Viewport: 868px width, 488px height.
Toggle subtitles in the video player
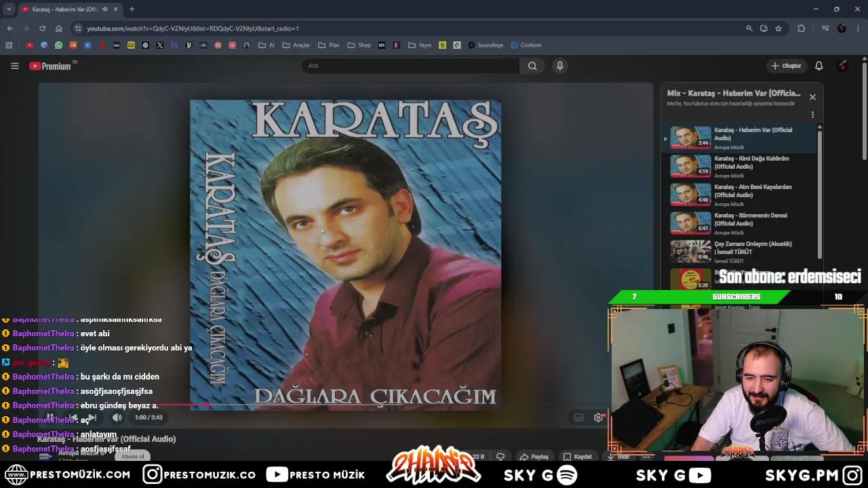coord(578,418)
